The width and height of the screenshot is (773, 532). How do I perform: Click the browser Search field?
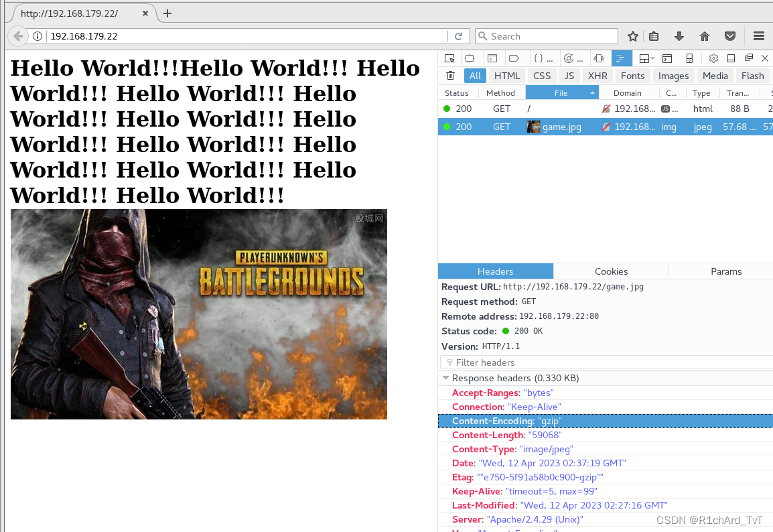[546, 36]
